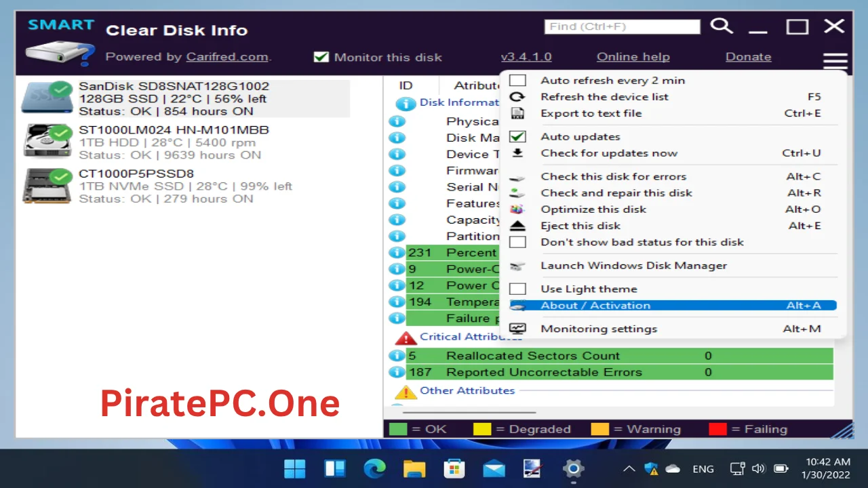This screenshot has width=868, height=488.
Task: Show hidden tray icons chevron
Action: tap(629, 468)
